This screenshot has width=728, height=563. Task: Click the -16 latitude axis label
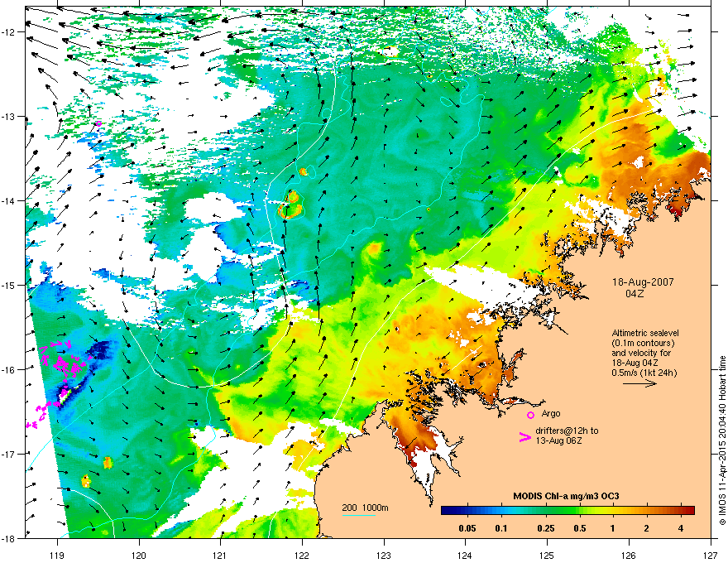(8, 369)
